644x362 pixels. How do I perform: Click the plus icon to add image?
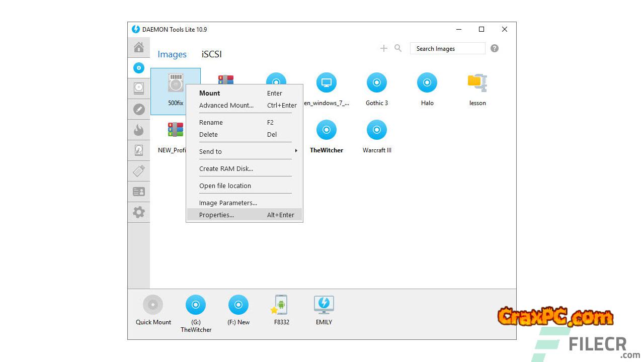coord(384,48)
